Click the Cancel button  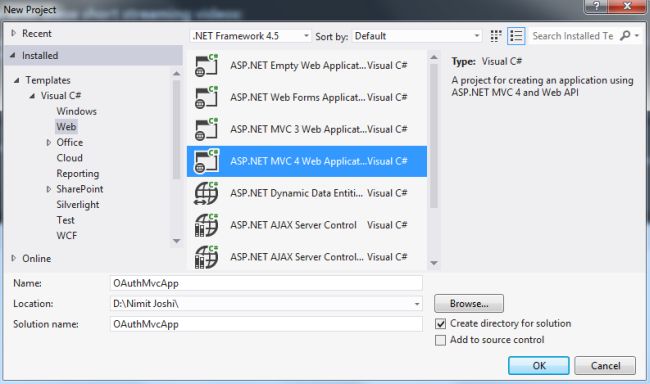605,366
